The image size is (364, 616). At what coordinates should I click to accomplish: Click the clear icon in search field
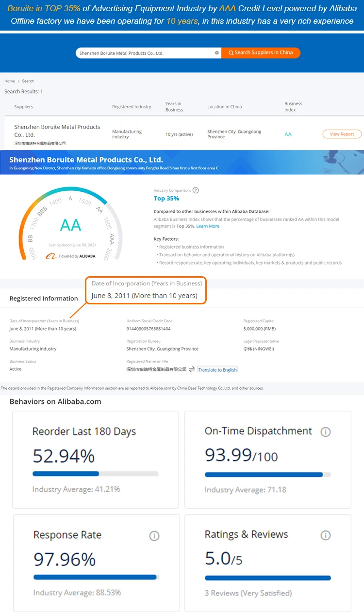(217, 53)
